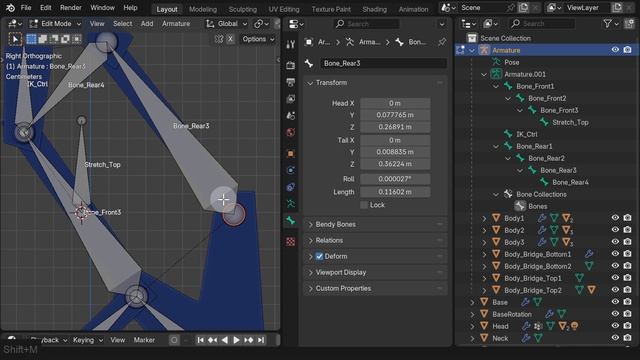Jump to the timeline end frame
The image size is (640, 360).
click(x=261, y=340)
